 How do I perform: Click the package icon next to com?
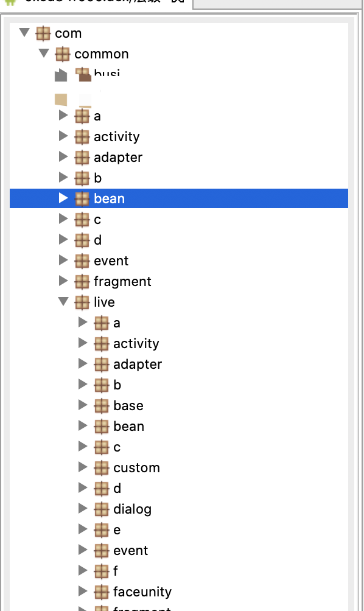(43, 33)
